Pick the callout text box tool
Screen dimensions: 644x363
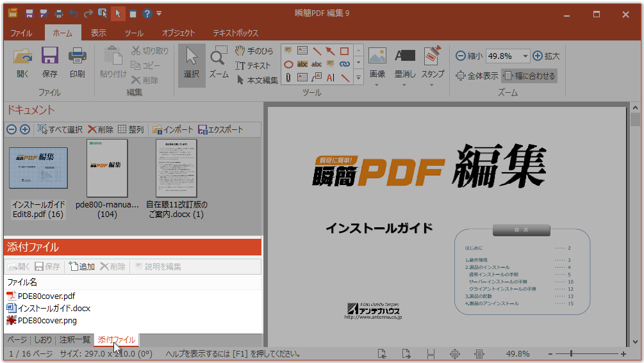[x=317, y=77]
